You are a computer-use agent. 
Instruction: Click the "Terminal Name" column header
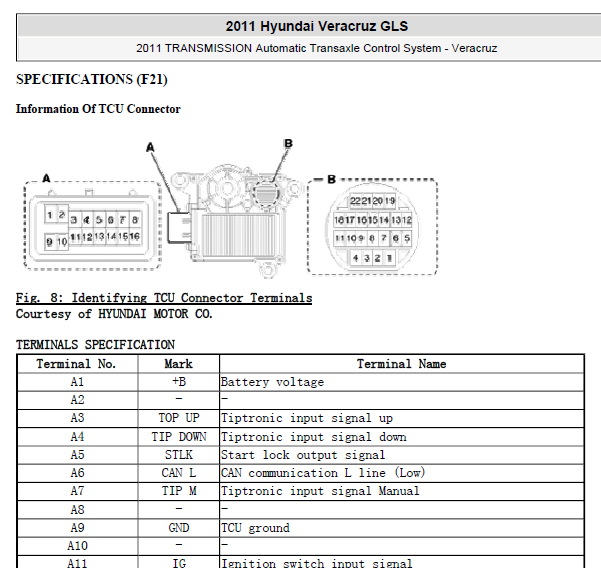coord(401,364)
